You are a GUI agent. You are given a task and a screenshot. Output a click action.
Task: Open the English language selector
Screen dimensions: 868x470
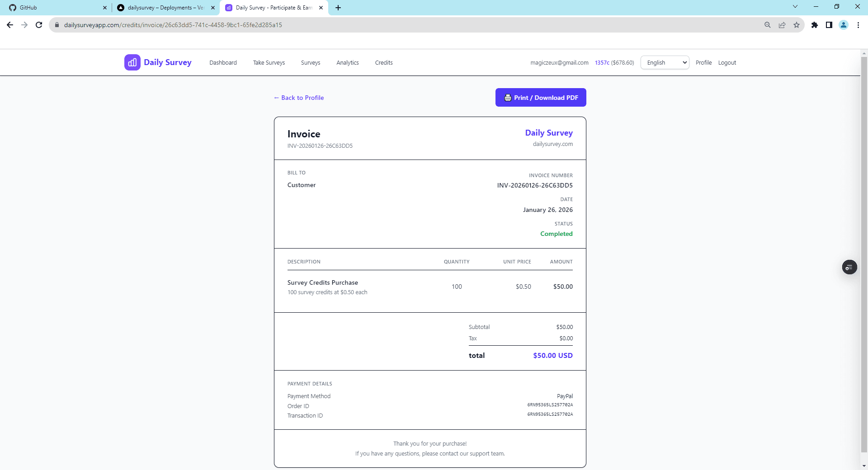pyautogui.click(x=665, y=62)
